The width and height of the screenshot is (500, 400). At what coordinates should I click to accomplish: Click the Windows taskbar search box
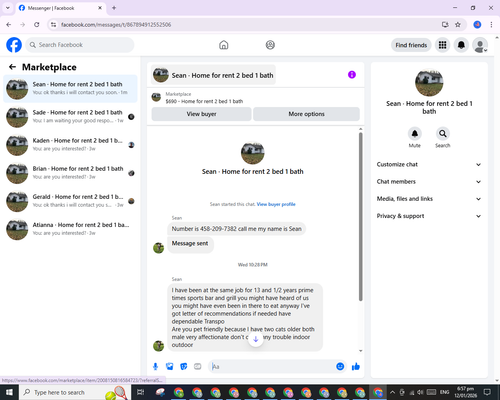click(x=74, y=392)
